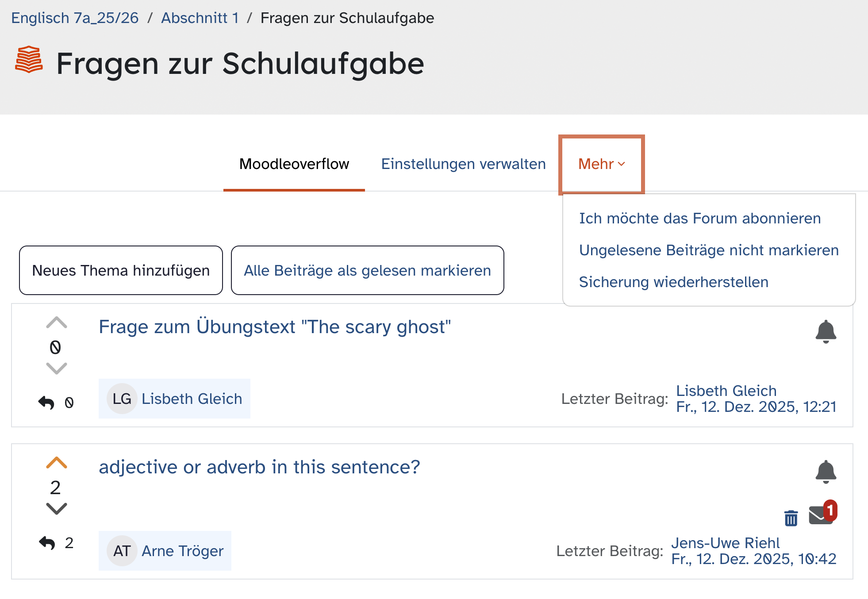
Task: Go to 'Englisch 7a_25/26' breadcrumb link
Action: pyautogui.click(x=75, y=18)
